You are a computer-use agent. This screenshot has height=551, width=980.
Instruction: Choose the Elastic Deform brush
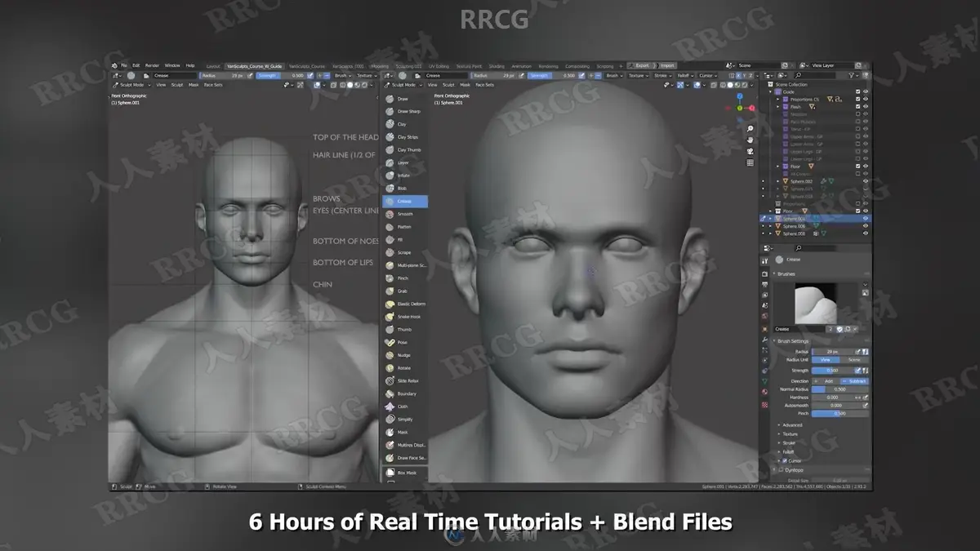(404, 304)
